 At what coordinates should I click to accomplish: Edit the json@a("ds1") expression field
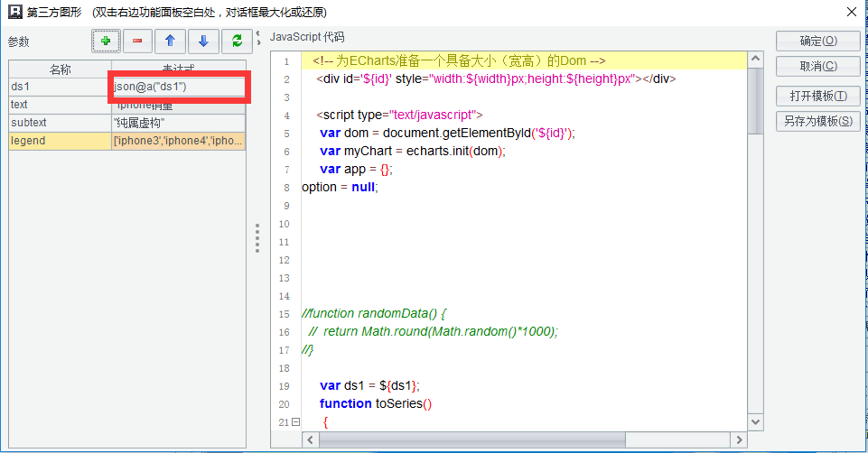(177, 87)
